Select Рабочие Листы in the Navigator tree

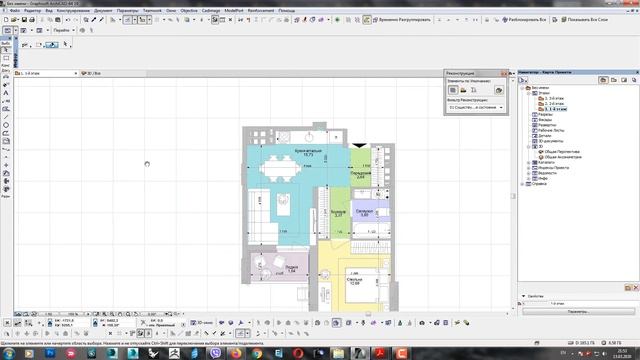(551, 130)
